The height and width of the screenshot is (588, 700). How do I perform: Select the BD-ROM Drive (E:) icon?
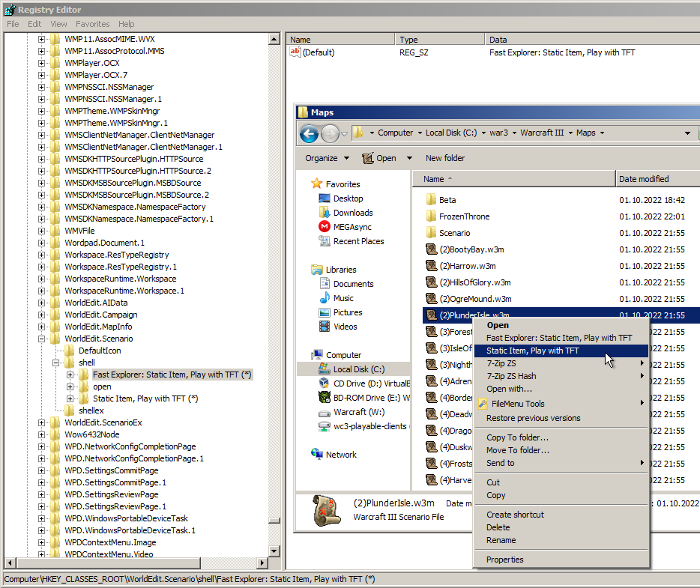[x=324, y=398]
